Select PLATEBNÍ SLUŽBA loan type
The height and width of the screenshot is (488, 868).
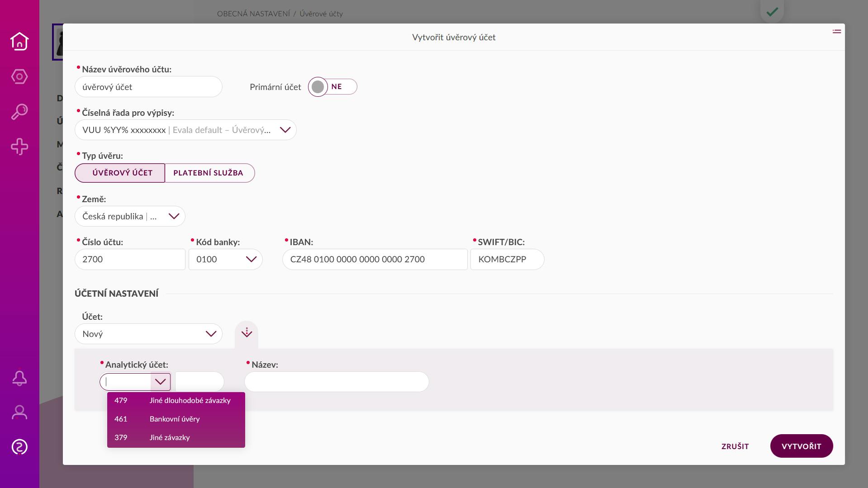click(209, 173)
